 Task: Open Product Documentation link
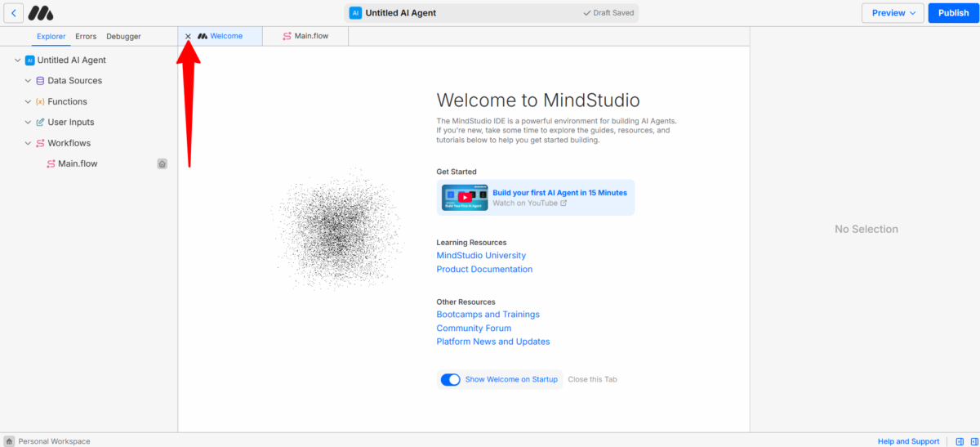484,269
